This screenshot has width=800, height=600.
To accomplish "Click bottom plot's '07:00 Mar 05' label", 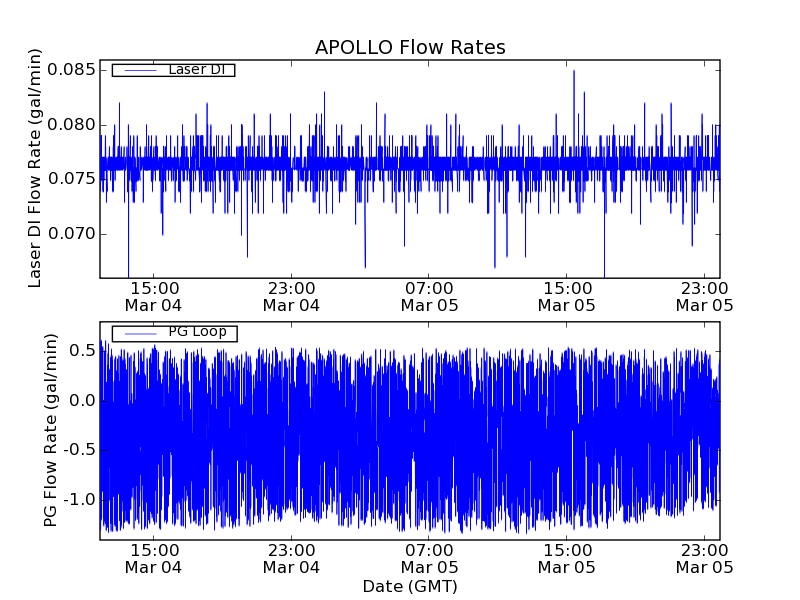I will (x=429, y=559).
